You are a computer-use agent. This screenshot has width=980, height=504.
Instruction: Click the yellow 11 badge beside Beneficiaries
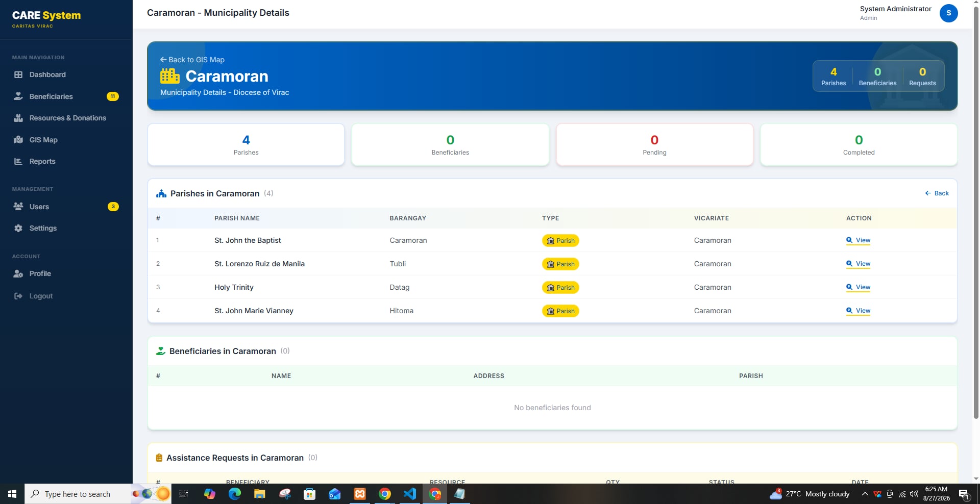113,96
